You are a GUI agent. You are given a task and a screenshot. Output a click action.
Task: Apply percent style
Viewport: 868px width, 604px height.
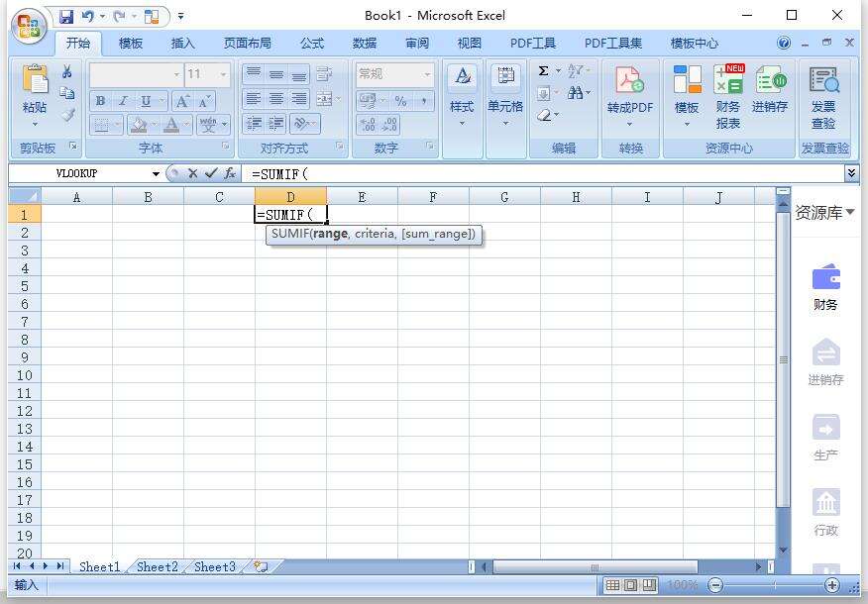point(400,101)
